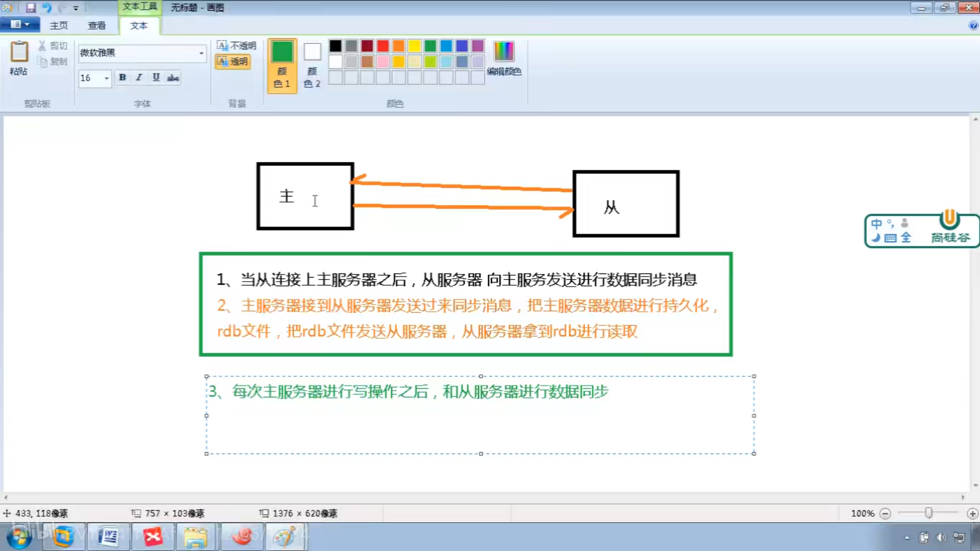Open the file explorer folder in taskbar
The image size is (980, 551).
pyautogui.click(x=196, y=537)
